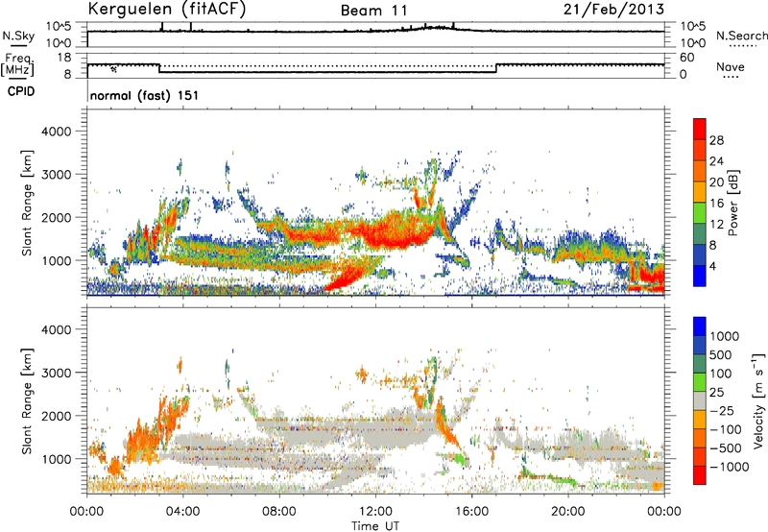
Task: Click the rightmost '00:00' time tick label
Action: [x=664, y=512]
